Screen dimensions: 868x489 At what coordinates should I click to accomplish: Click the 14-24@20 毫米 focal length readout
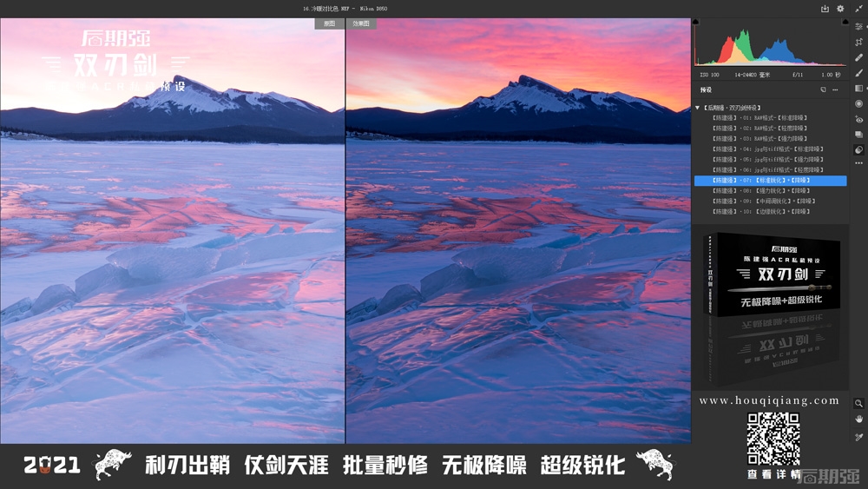pyautogui.click(x=752, y=75)
